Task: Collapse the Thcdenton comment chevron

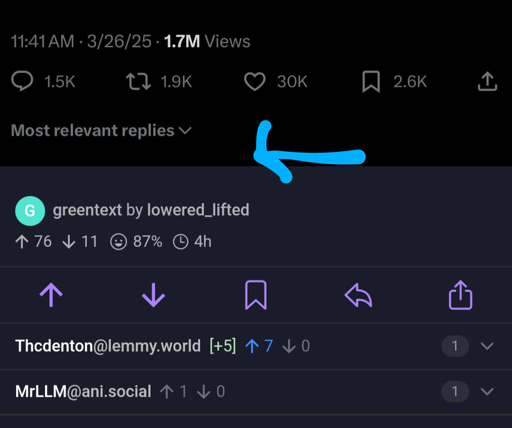Action: 487,346
